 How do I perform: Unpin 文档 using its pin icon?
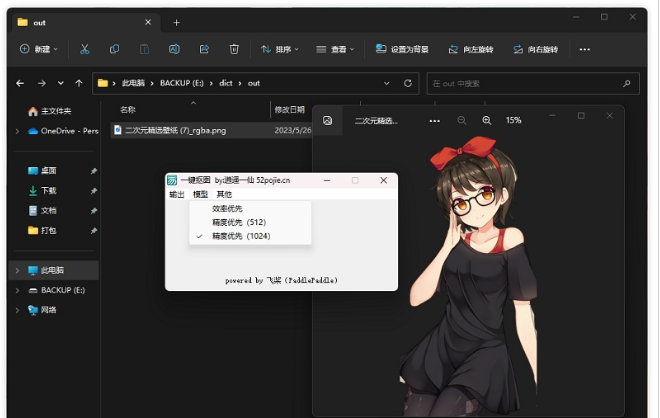point(94,210)
